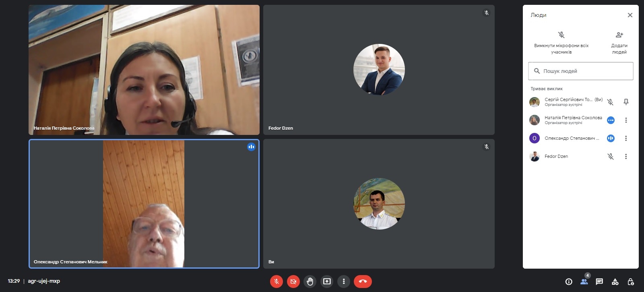Mute Fedor Dzen in participant list
This screenshot has height=292, width=644.
pos(611,156)
